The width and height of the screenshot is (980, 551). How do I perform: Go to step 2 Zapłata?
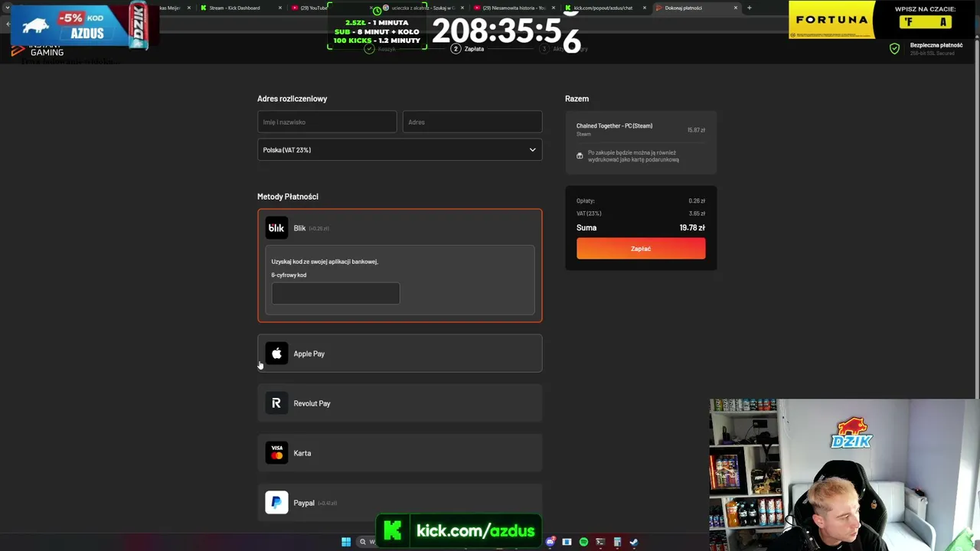tap(468, 49)
